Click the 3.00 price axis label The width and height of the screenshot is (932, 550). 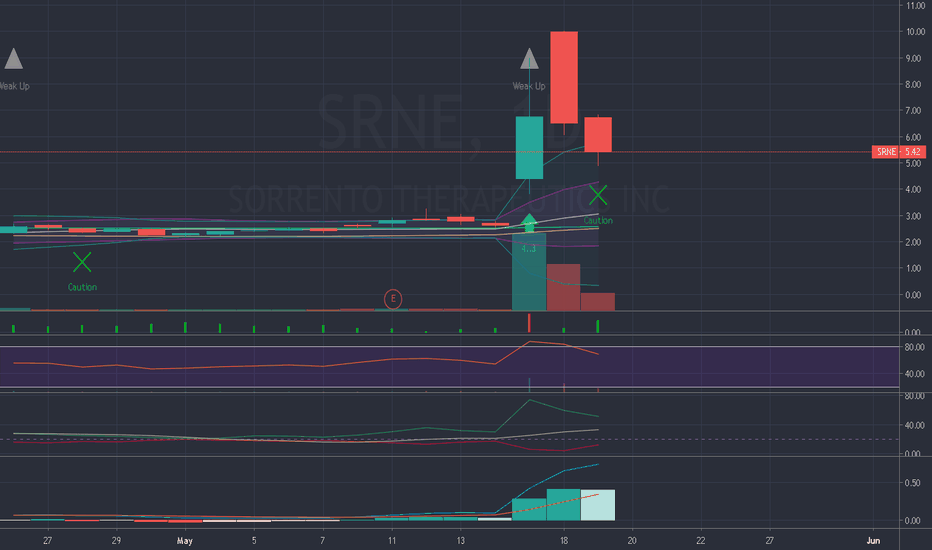(914, 216)
